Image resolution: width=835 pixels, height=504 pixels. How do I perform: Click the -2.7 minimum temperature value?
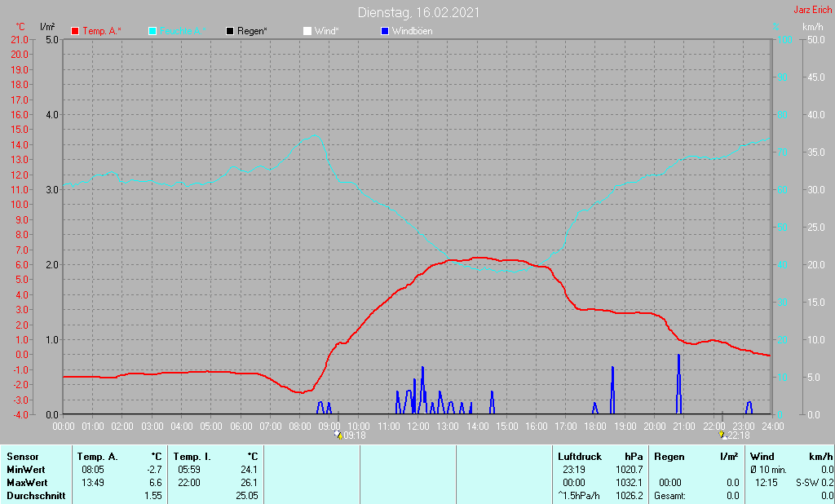154,470
